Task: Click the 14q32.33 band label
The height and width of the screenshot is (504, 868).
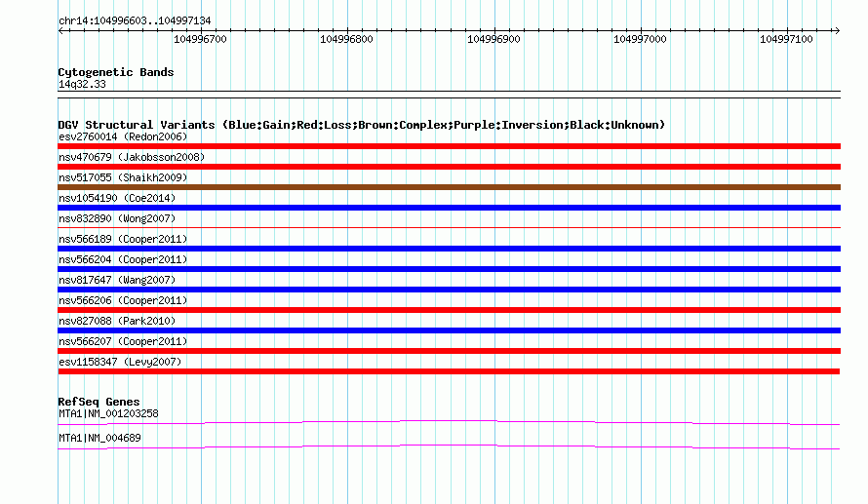Action: point(82,84)
